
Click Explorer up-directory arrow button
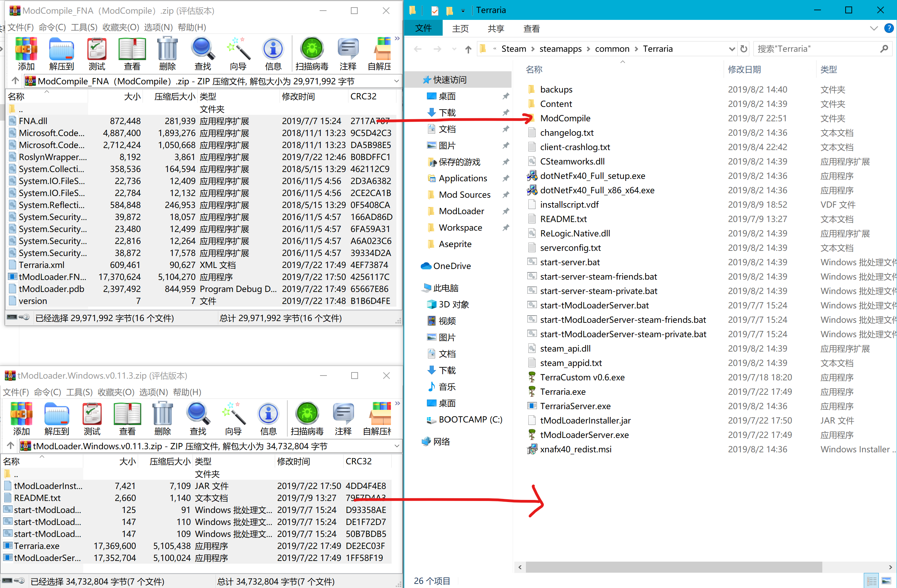pyautogui.click(x=468, y=49)
